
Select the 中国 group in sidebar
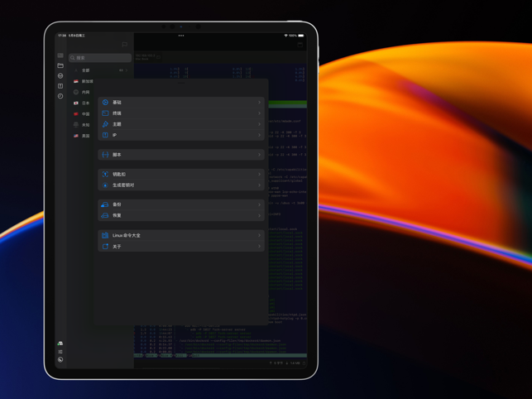[81, 113]
